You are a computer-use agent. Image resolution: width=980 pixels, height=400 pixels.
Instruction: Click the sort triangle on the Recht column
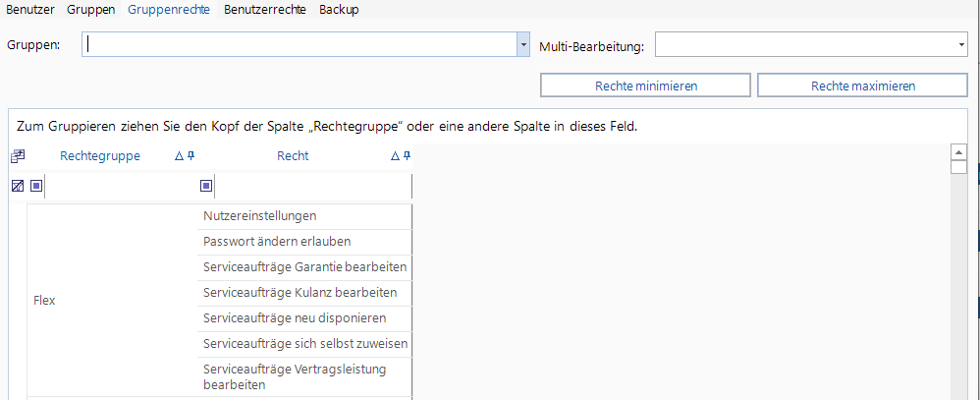(395, 156)
